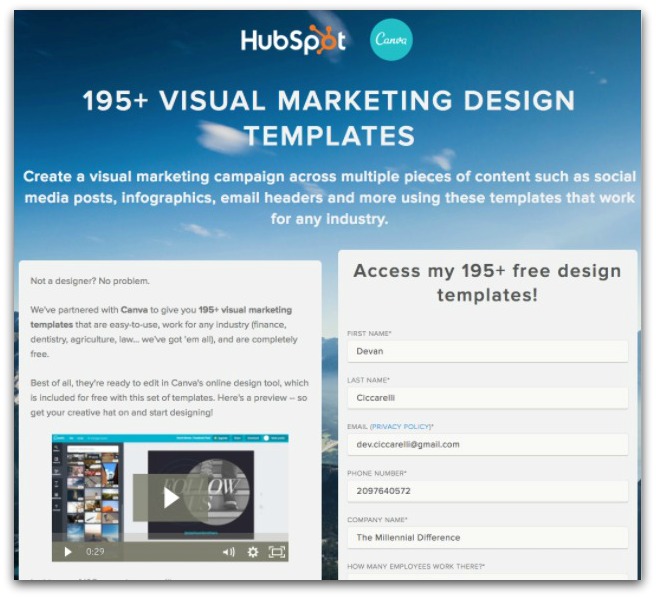
Task: Open the Privacy Policy link
Action: [401, 426]
